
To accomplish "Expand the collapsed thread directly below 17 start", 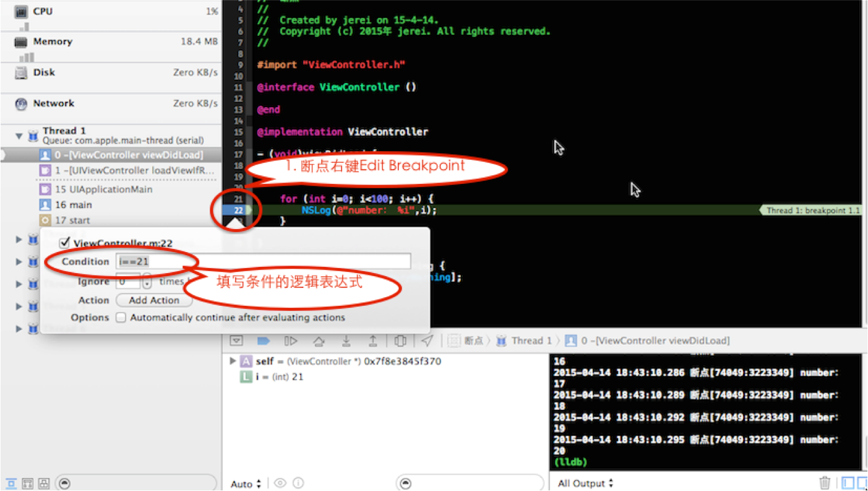I will [19, 239].
